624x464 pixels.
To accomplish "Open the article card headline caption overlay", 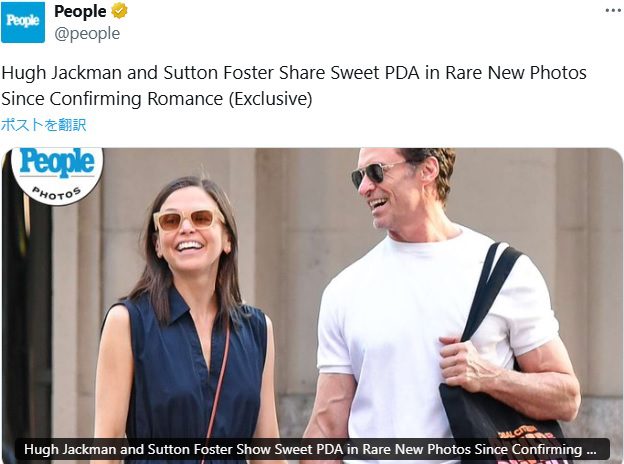I will click(312, 449).
